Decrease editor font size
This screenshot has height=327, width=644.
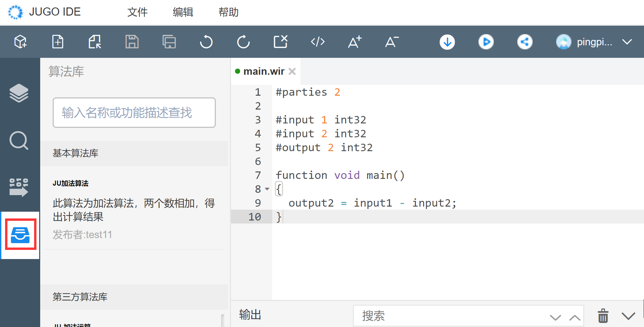(x=392, y=42)
